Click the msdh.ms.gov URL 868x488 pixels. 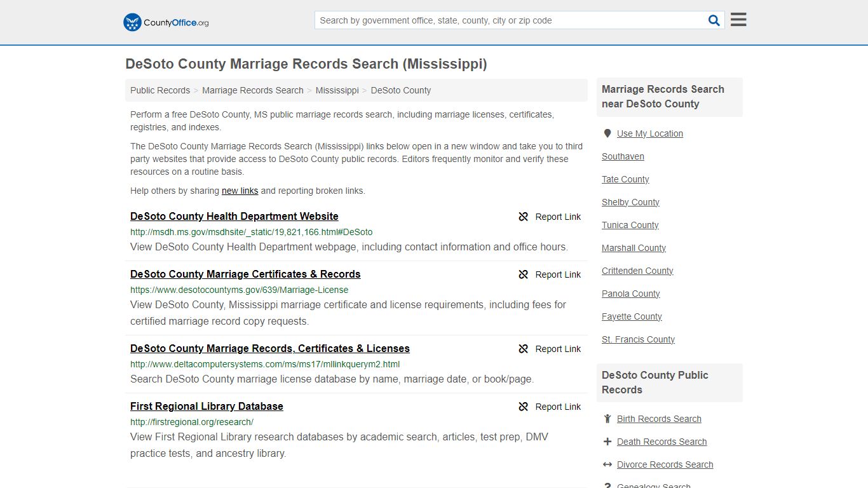[252, 232]
